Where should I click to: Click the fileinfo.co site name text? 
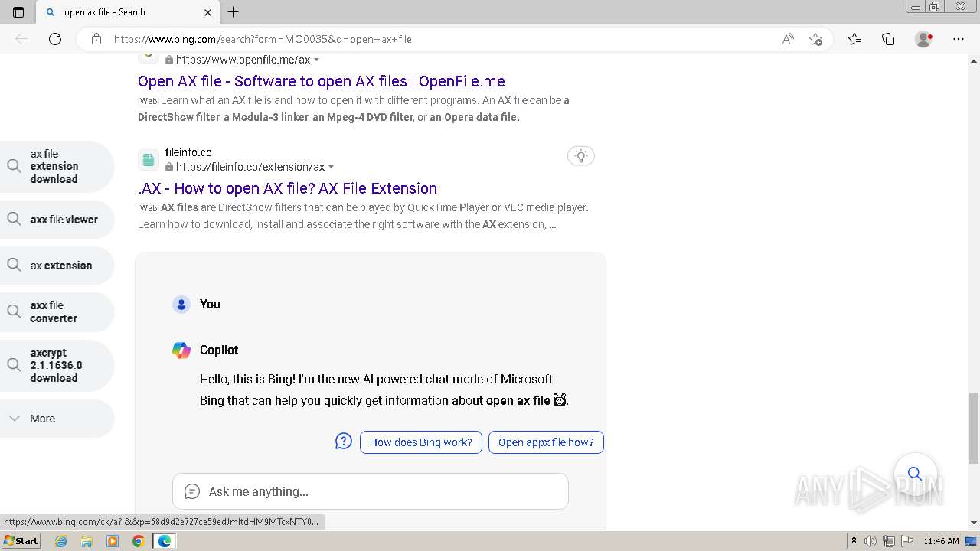[x=188, y=152]
